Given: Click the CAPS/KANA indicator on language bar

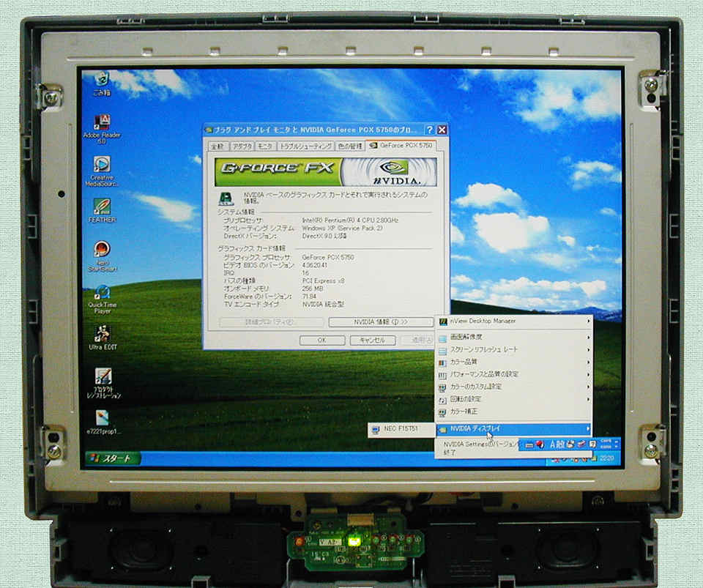Looking at the screenshot, I should (606, 444).
